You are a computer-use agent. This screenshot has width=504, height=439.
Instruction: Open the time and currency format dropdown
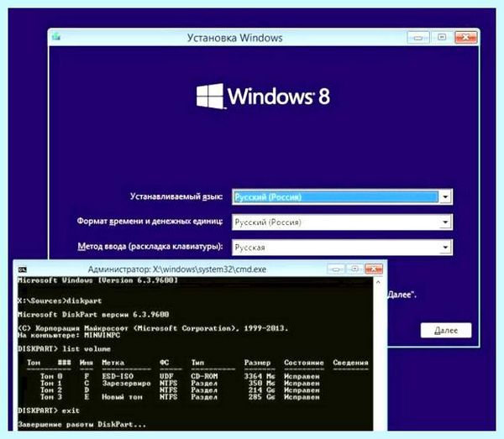(x=445, y=222)
